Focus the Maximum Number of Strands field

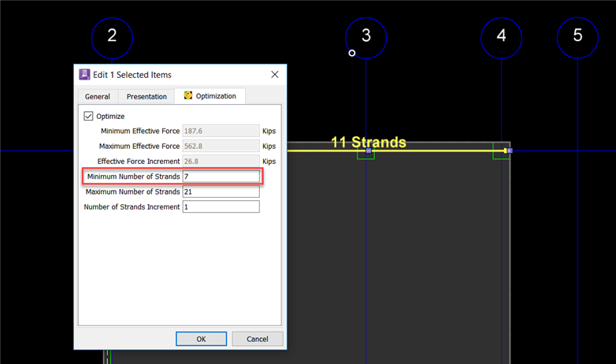[x=221, y=191]
